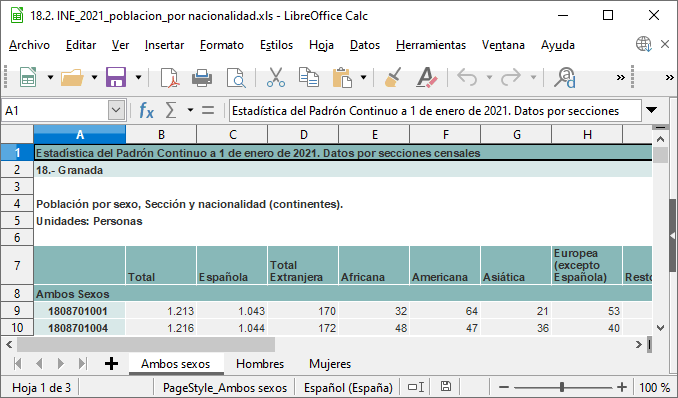Click the update globe icon in menu bar
678x398 pixels.
click(x=643, y=44)
